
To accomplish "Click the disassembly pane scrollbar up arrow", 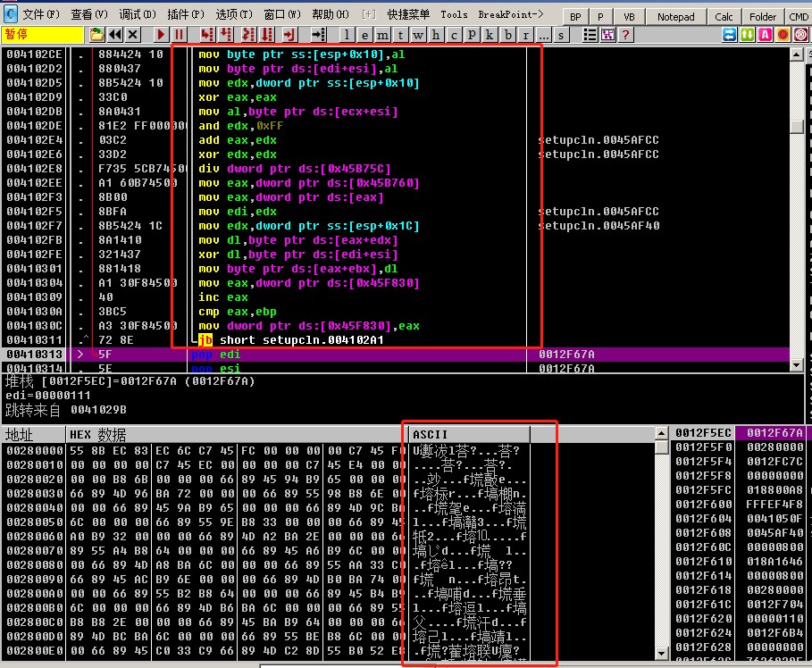I will pyautogui.click(x=797, y=53).
